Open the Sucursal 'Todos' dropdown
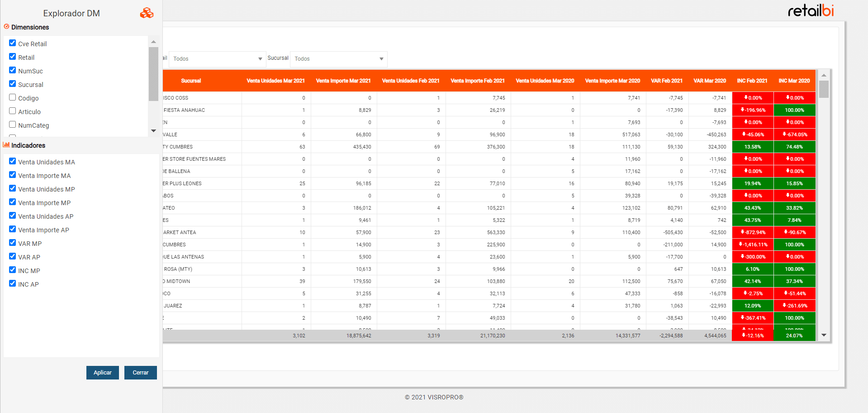This screenshot has width=868, height=413. point(338,58)
